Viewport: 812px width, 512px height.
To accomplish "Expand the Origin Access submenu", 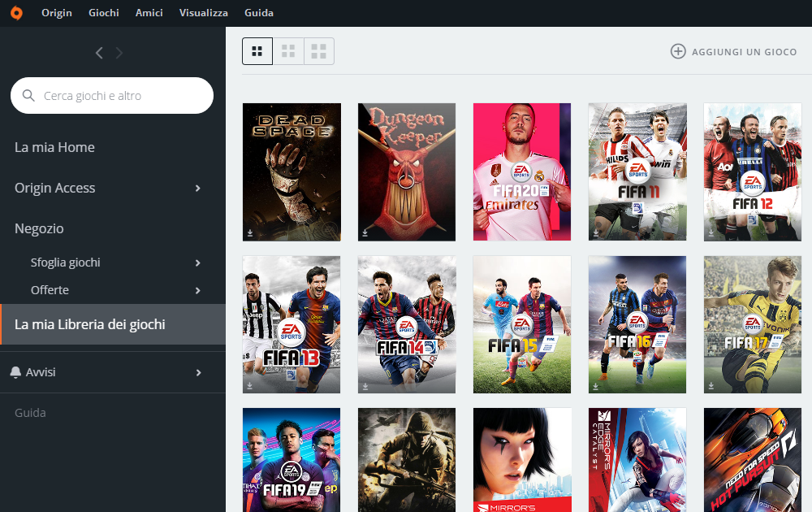I will [x=197, y=189].
